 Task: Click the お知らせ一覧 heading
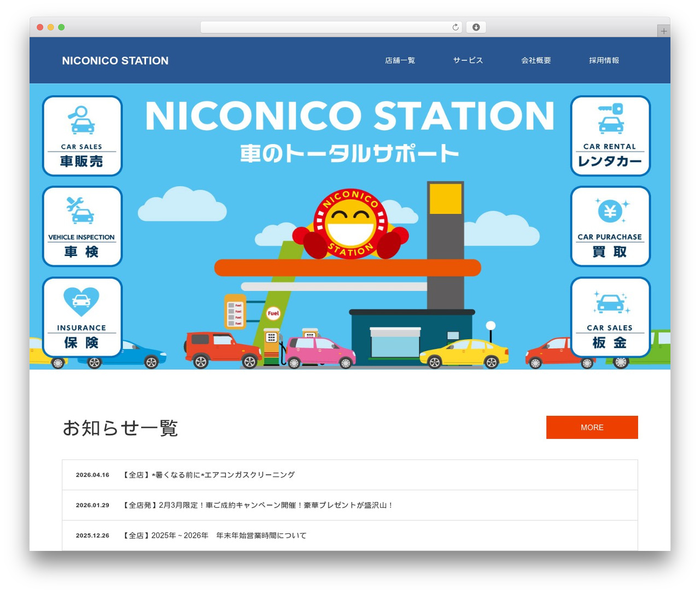(x=120, y=428)
